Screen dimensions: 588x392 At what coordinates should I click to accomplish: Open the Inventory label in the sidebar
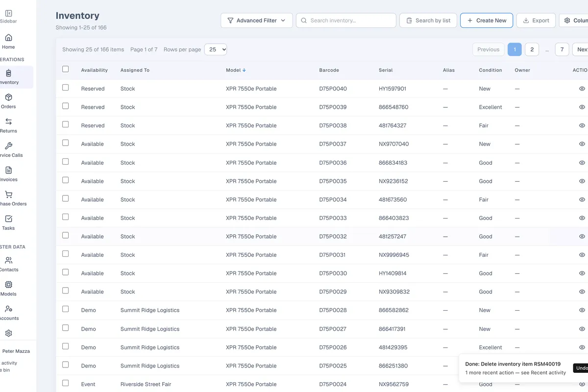[9, 82]
